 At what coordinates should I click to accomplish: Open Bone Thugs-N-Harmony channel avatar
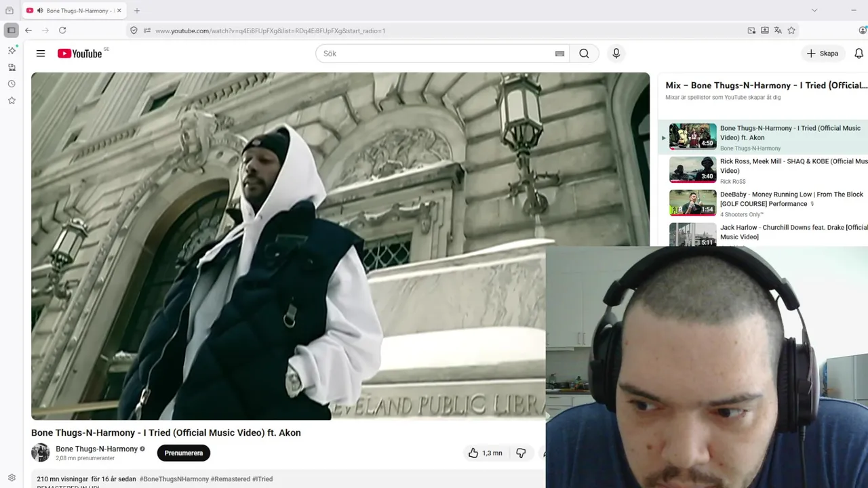41,452
